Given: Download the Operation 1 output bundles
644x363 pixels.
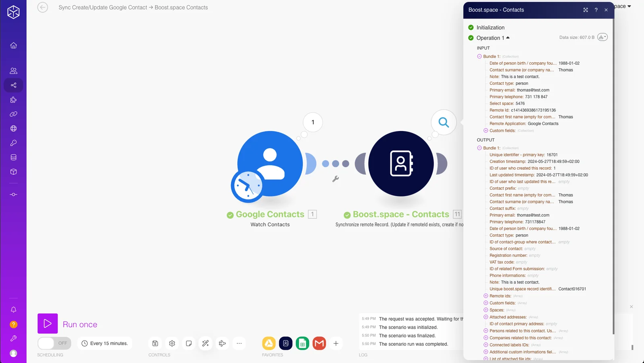Looking at the screenshot, I should pos(602,37).
